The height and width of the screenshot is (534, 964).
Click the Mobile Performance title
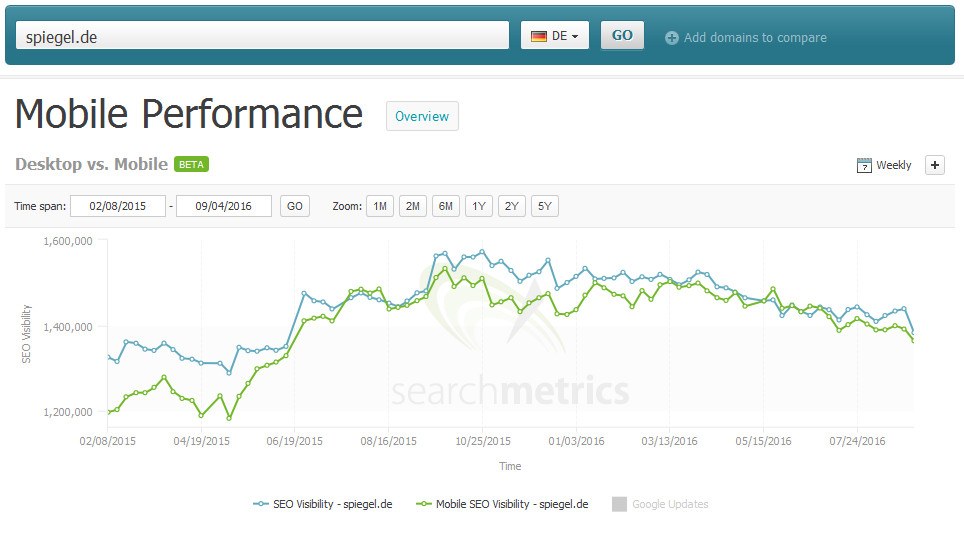(x=189, y=114)
